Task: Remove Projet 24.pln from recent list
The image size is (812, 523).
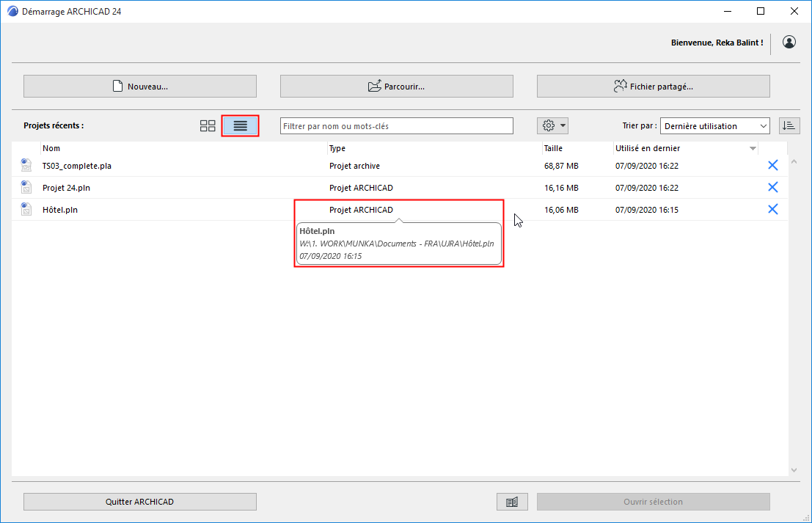Action: [772, 187]
